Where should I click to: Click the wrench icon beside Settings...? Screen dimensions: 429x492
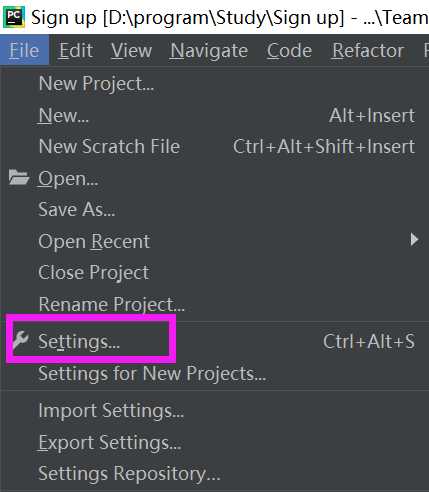pyautogui.click(x=20, y=341)
